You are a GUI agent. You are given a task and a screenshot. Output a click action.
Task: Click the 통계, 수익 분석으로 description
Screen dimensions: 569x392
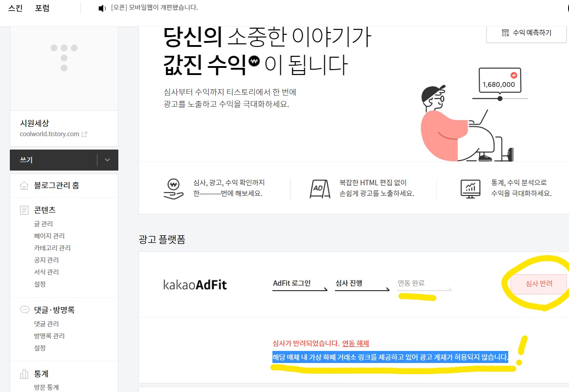click(521, 188)
